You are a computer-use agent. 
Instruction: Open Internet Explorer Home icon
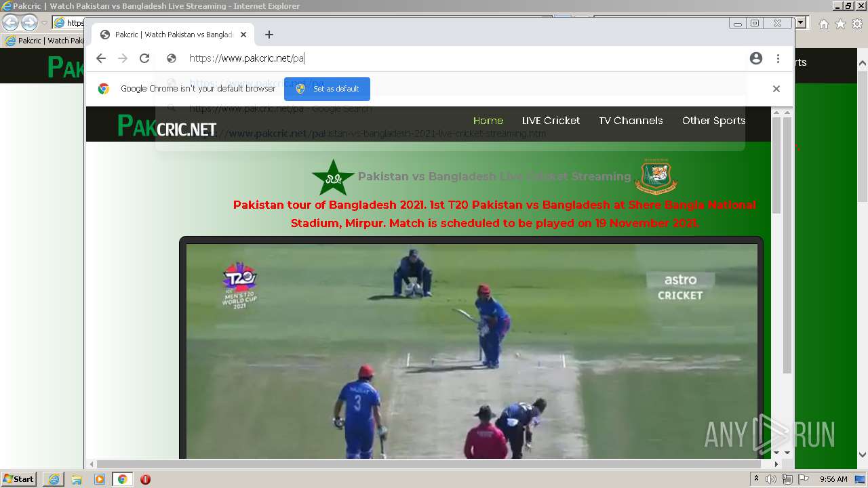point(823,24)
